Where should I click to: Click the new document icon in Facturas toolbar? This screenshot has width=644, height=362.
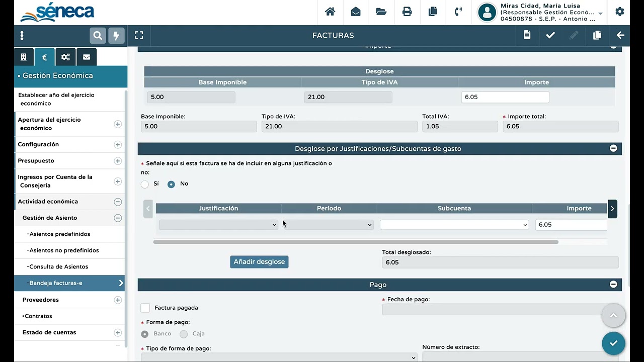pyautogui.click(x=527, y=35)
